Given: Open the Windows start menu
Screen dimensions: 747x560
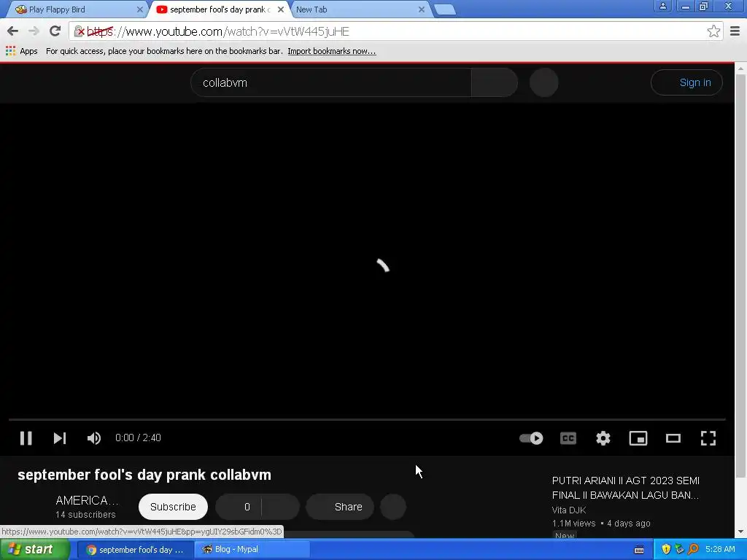Looking at the screenshot, I should 35,550.
